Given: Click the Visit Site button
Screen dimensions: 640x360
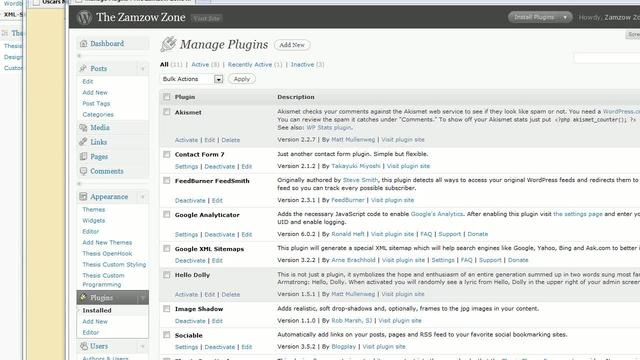Looking at the screenshot, I should coord(207,18).
